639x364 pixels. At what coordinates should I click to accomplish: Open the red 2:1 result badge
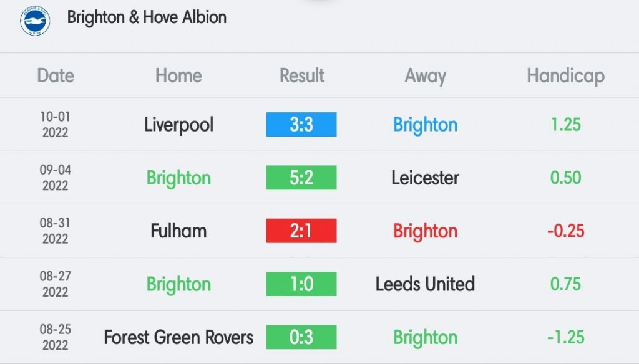301,231
